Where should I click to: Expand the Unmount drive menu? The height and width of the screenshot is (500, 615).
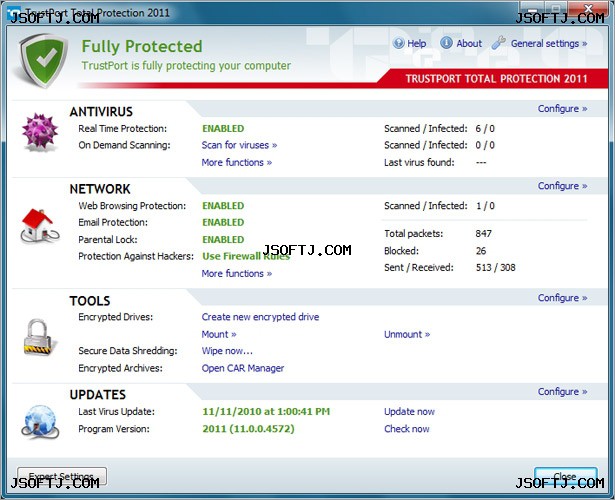(x=407, y=335)
